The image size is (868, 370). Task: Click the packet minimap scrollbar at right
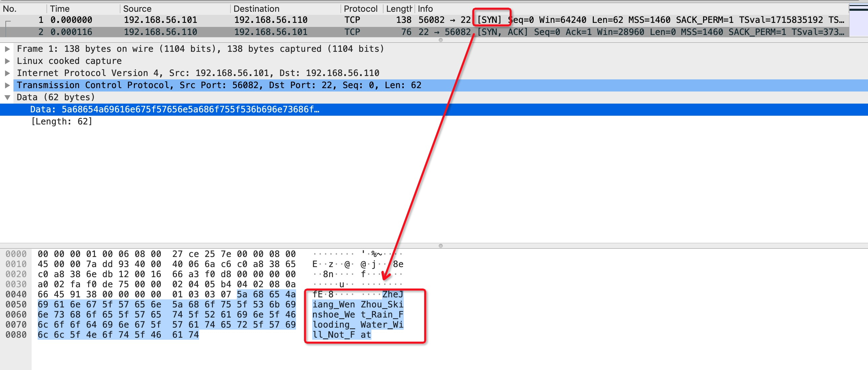[x=858, y=20]
